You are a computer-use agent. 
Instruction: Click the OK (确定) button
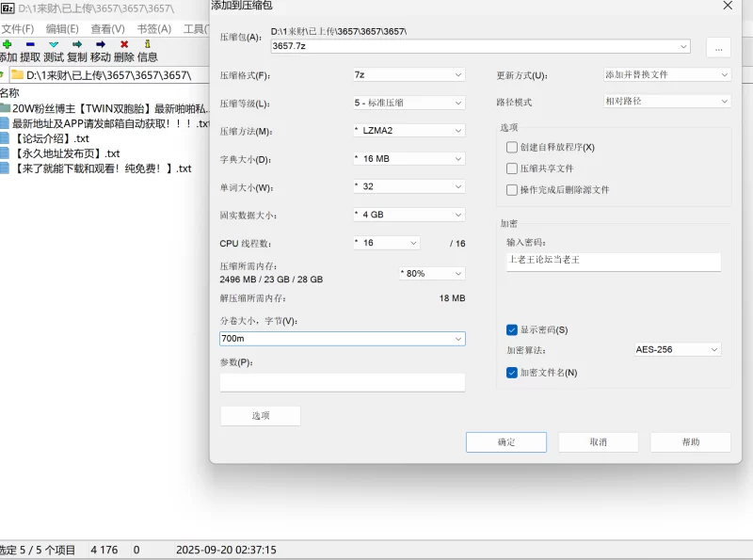pyautogui.click(x=505, y=442)
